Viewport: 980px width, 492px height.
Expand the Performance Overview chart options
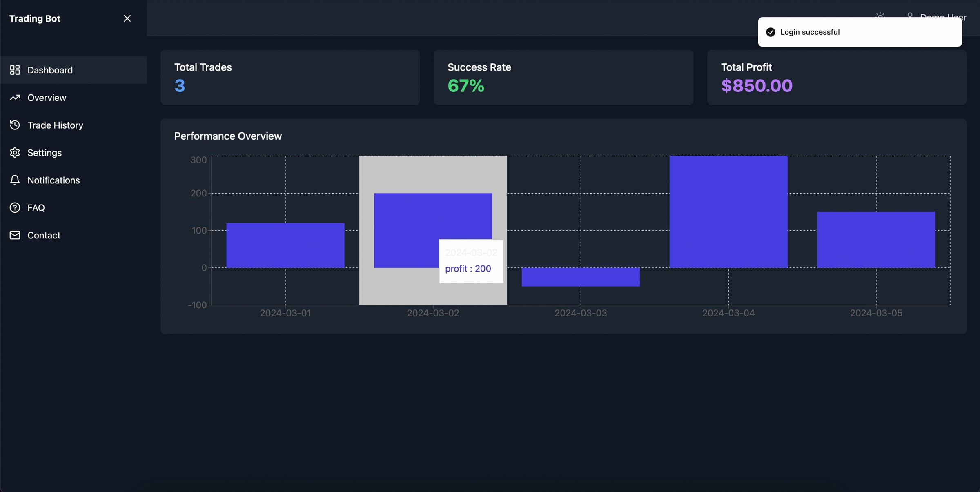227,136
